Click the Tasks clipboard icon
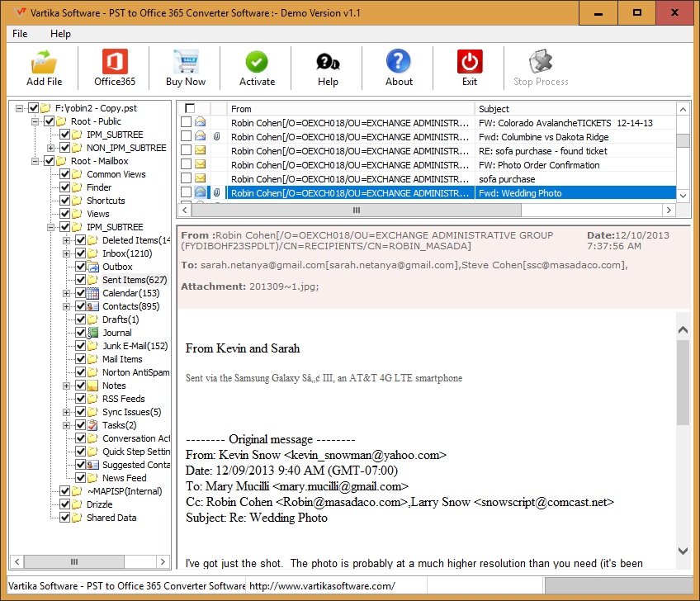This screenshot has height=601, width=700. point(92,425)
